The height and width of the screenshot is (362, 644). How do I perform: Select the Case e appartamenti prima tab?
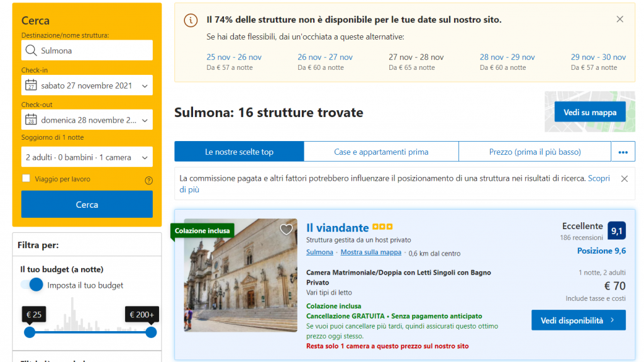point(381,152)
